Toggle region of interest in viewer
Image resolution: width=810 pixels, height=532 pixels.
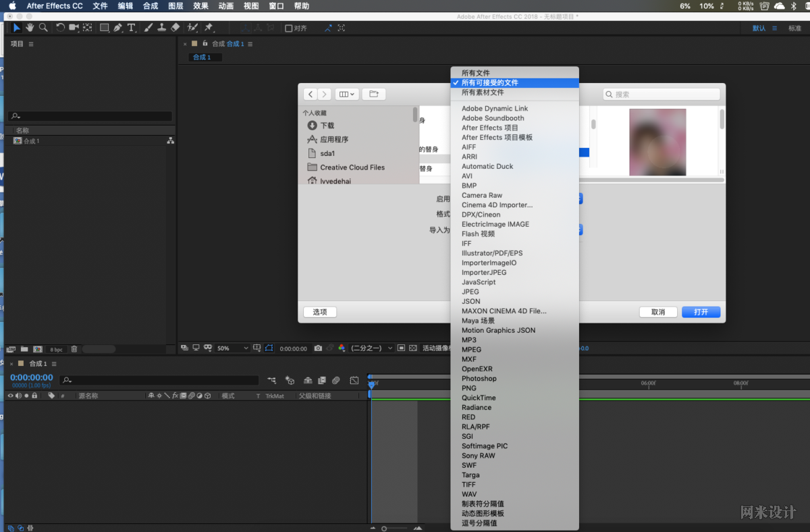pos(401,348)
